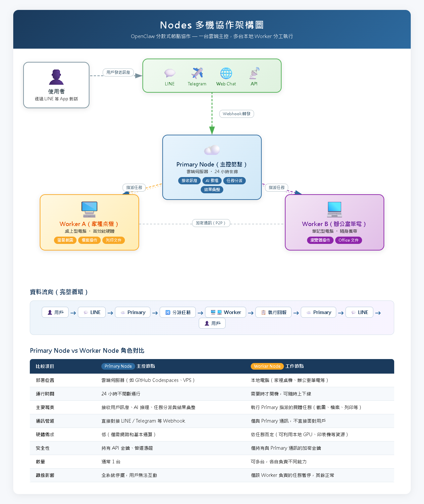Click the user avatar icon
The width and height of the screenshot is (424, 504).
[x=56, y=77]
